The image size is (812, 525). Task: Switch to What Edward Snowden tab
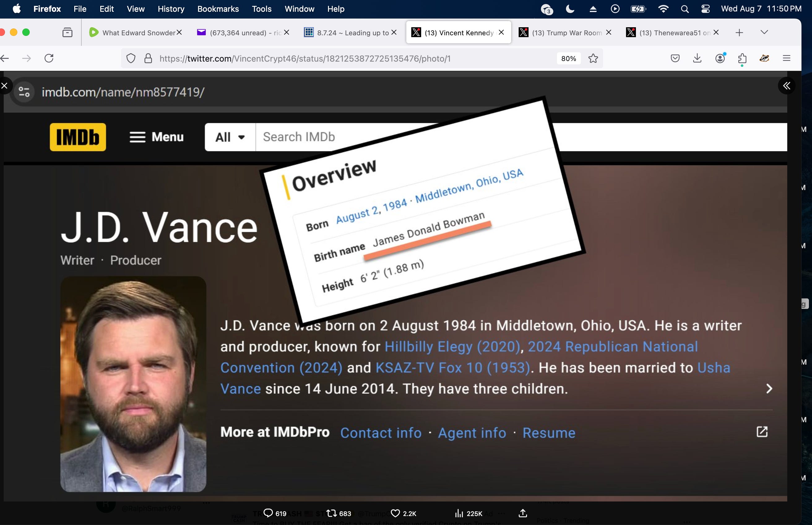[x=135, y=33]
